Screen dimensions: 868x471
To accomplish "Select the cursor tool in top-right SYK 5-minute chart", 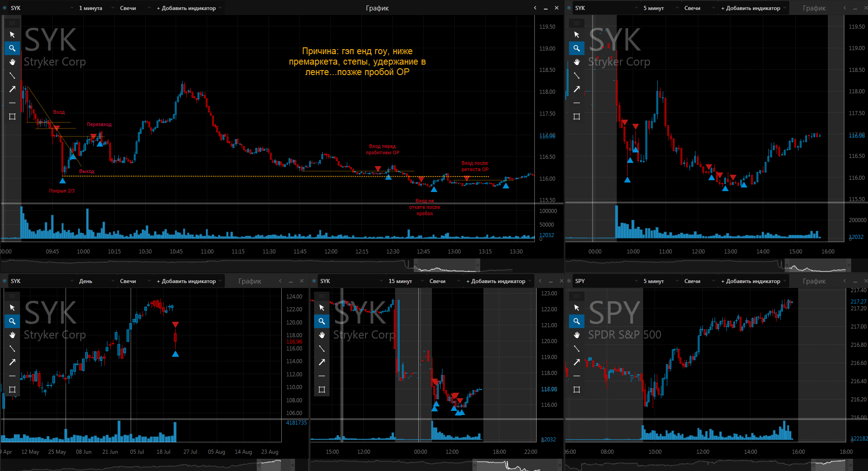I will 577,35.
